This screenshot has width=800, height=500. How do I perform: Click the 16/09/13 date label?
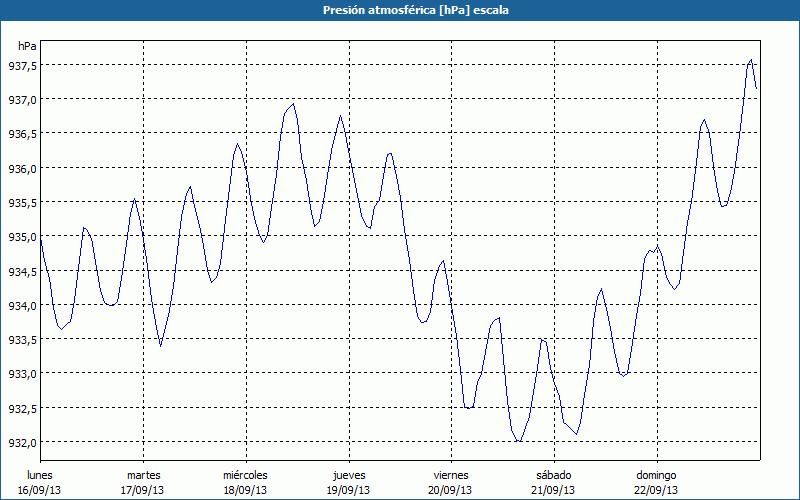(40, 490)
